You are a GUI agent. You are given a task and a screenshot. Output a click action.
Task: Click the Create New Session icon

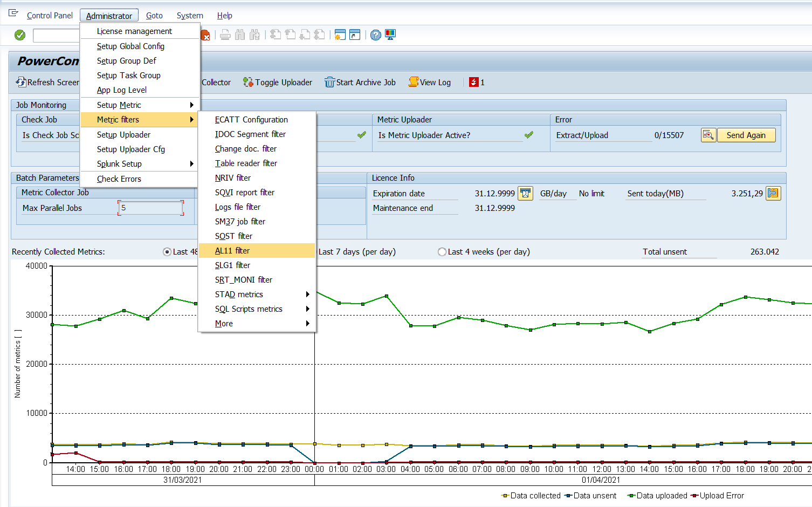tap(340, 35)
